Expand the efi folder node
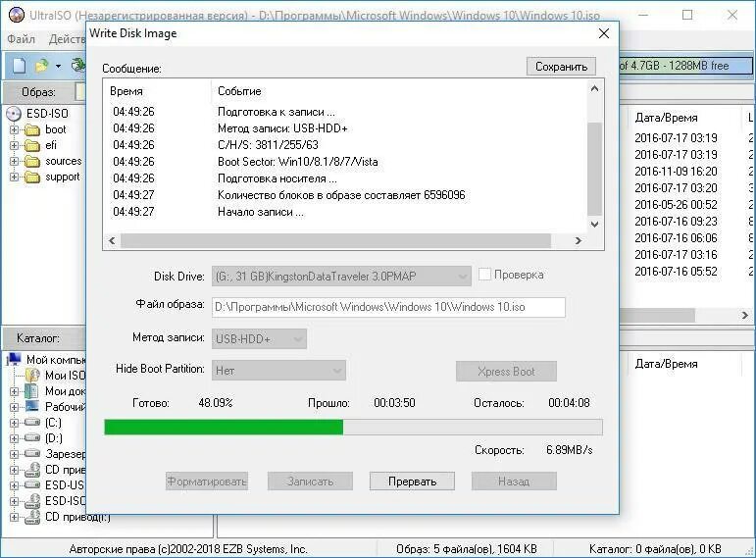Image resolution: width=756 pixels, height=558 pixels. point(14,145)
